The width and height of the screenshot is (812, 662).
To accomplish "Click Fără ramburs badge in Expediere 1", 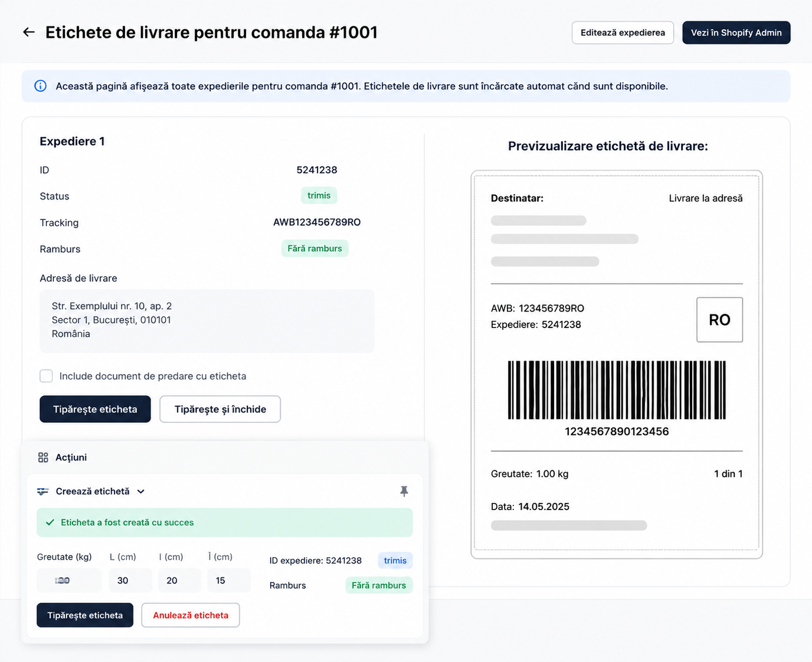I will click(315, 249).
